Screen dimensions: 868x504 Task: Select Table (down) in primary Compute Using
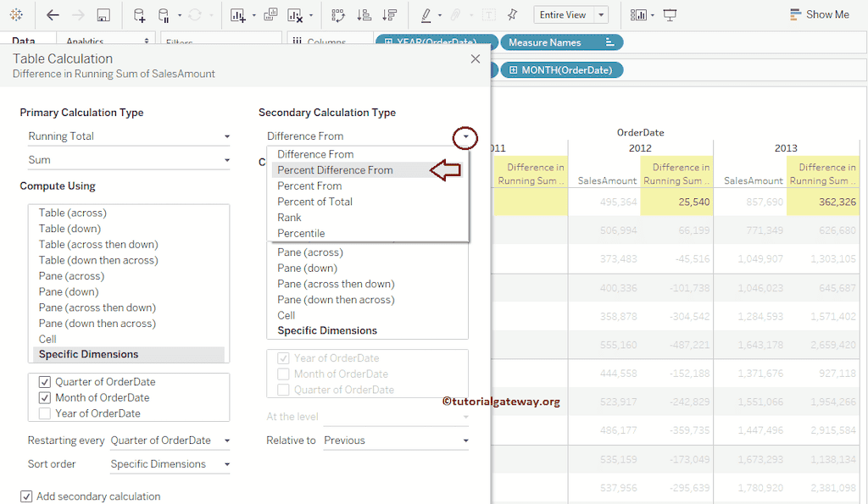pos(129,229)
